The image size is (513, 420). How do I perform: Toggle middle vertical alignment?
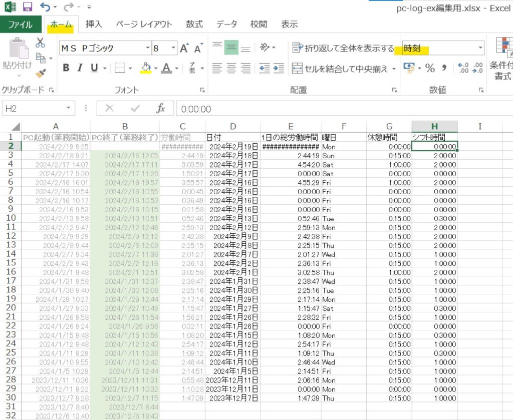[x=231, y=48]
